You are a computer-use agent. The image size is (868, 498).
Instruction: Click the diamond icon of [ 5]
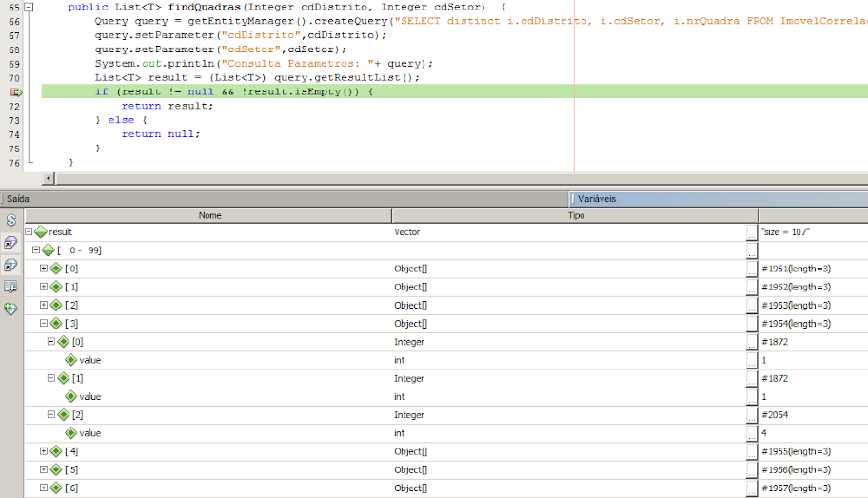[56, 469]
